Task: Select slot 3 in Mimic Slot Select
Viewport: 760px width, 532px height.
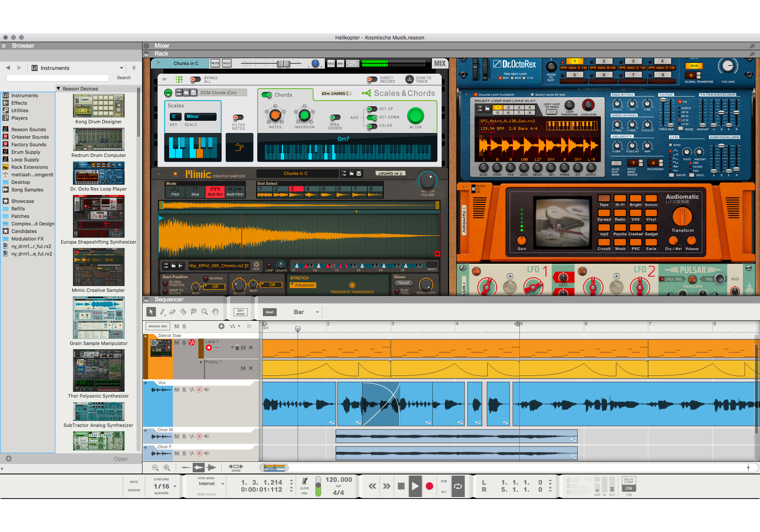Action: click(x=296, y=192)
